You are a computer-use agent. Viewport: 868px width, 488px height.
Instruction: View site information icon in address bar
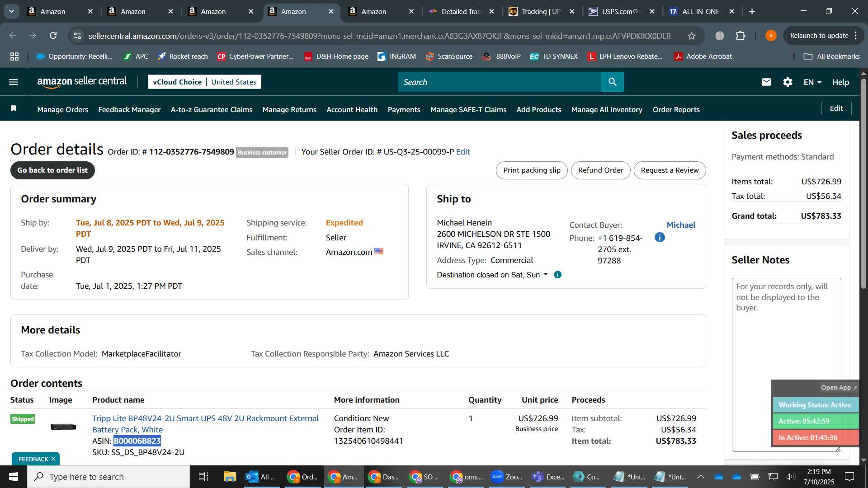click(x=78, y=36)
